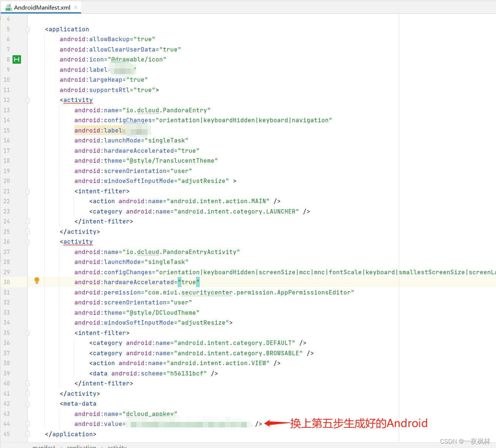
Task: Click hardwareAccelerated="true" on line 17
Action: (137, 151)
